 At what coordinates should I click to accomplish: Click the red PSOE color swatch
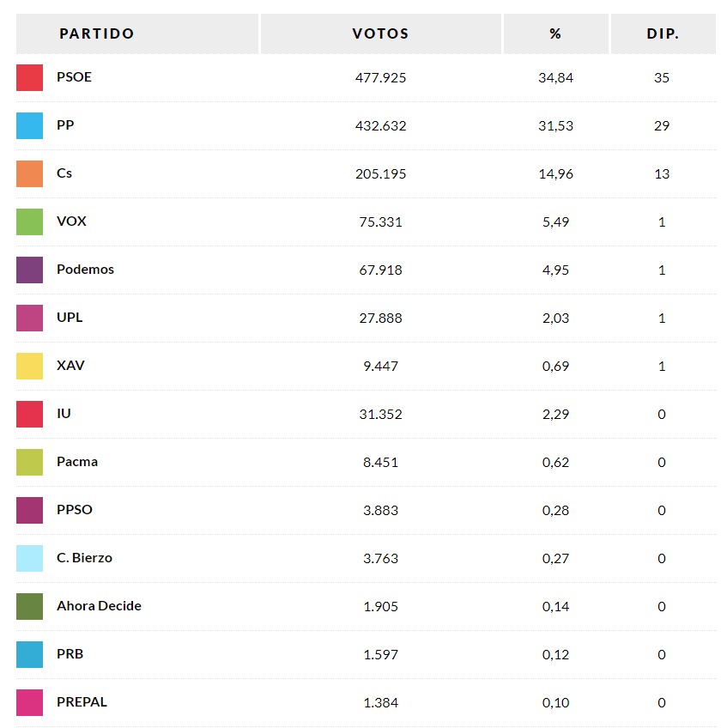click(x=29, y=77)
